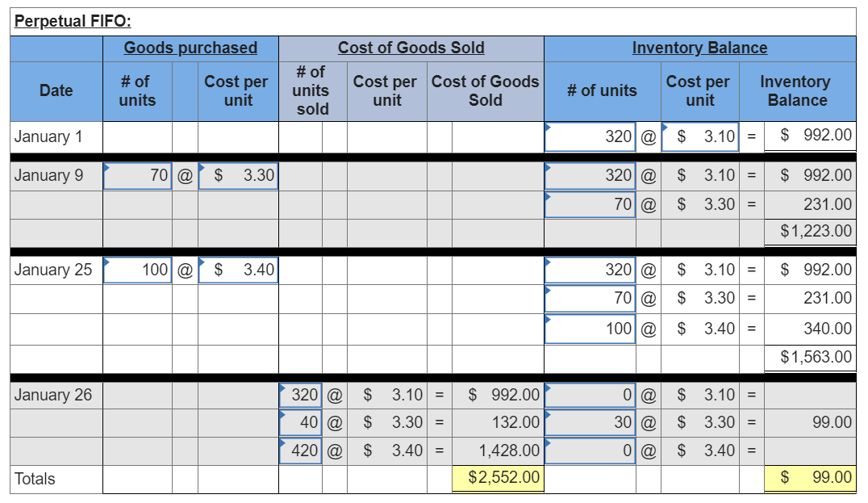868x503 pixels.
Task: Click the 30 remaining units input on January 26
Action: pyautogui.click(x=590, y=423)
